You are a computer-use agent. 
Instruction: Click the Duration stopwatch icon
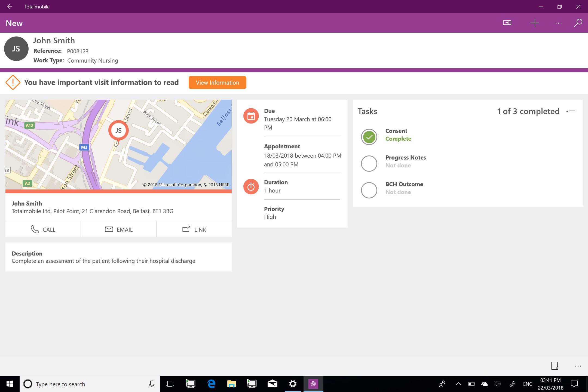(x=251, y=187)
